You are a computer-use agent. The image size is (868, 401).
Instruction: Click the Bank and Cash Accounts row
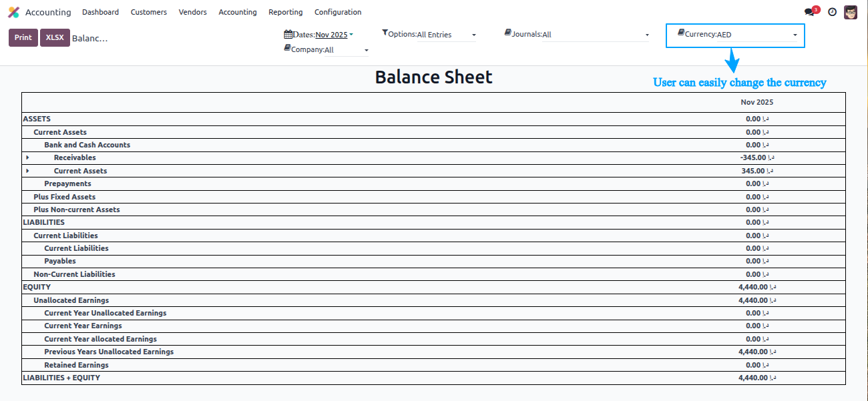tap(433, 145)
